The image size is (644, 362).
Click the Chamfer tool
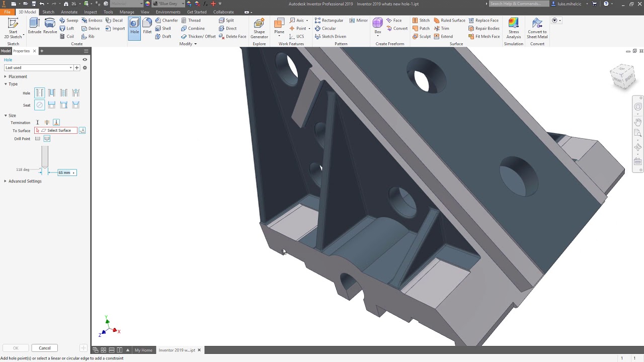click(x=167, y=21)
